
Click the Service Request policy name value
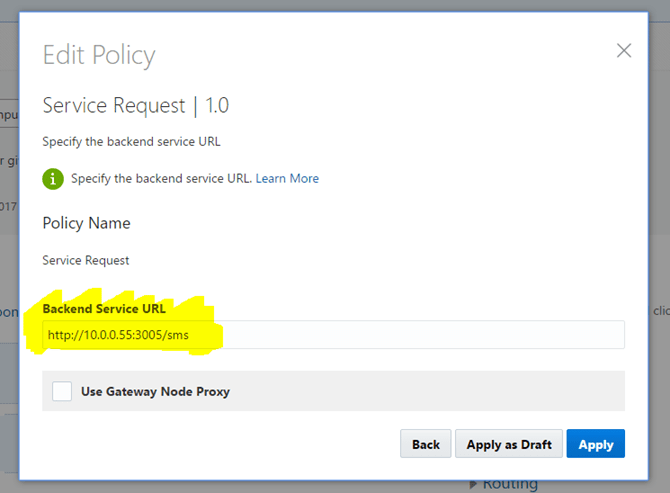click(x=85, y=260)
